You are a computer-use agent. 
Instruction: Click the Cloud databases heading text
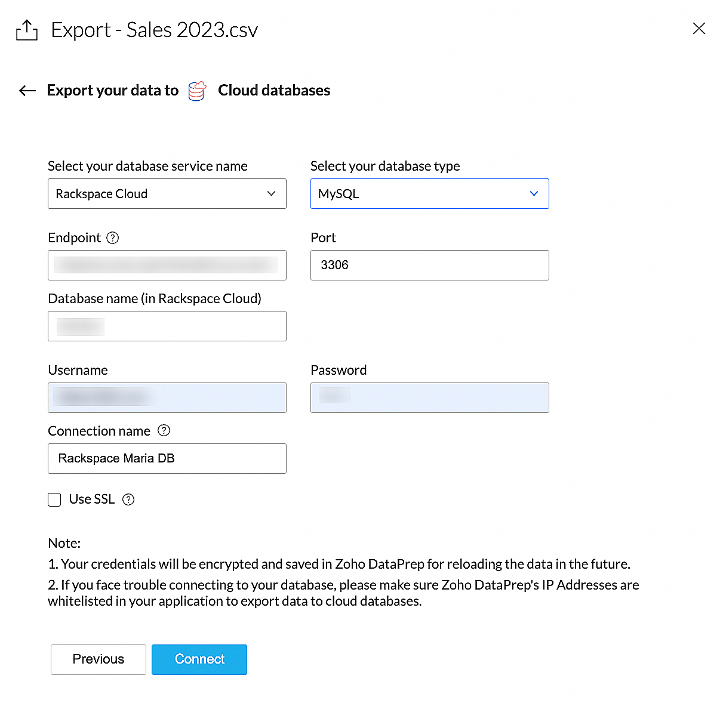coord(274,91)
